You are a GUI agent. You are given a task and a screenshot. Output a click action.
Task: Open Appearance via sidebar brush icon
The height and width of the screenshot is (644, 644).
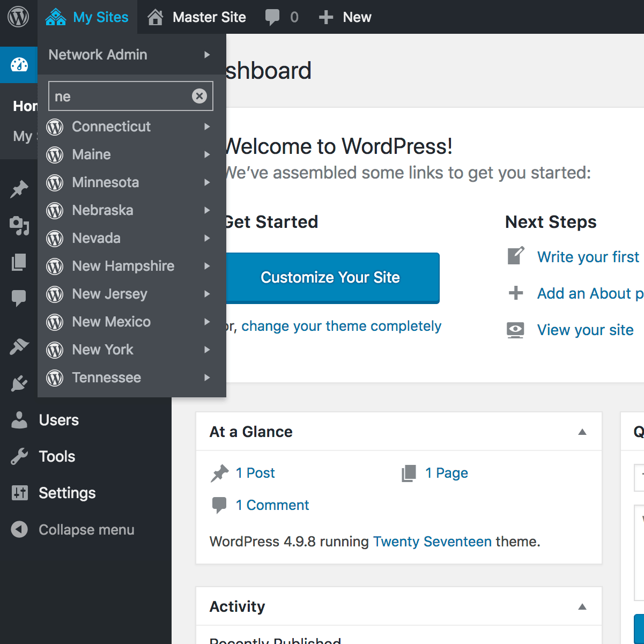coord(19,347)
